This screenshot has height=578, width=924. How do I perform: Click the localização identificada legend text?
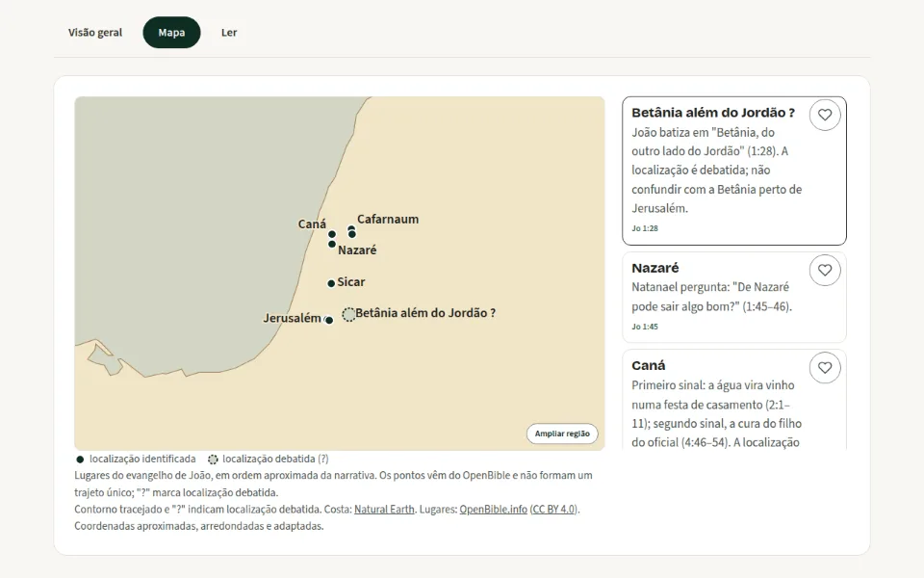coord(142,459)
